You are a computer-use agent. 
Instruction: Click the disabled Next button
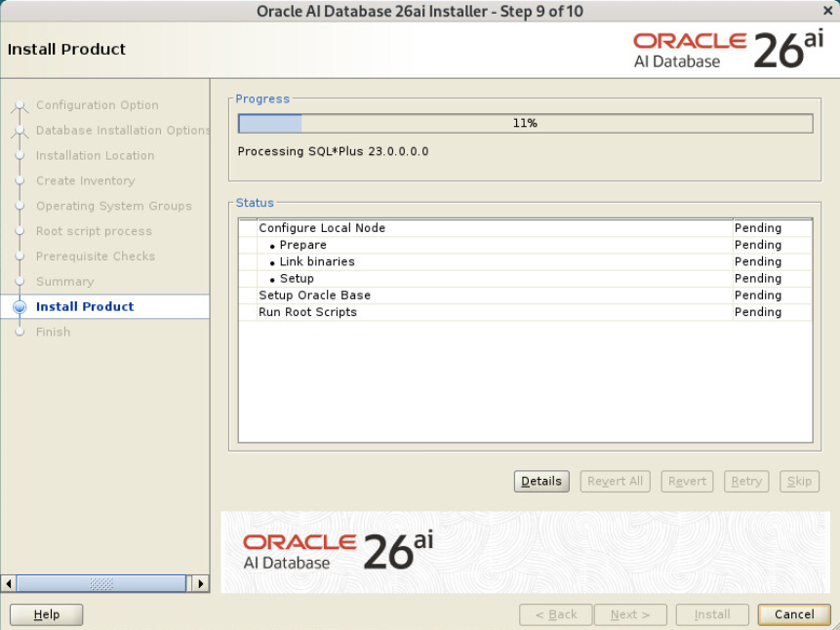630,614
